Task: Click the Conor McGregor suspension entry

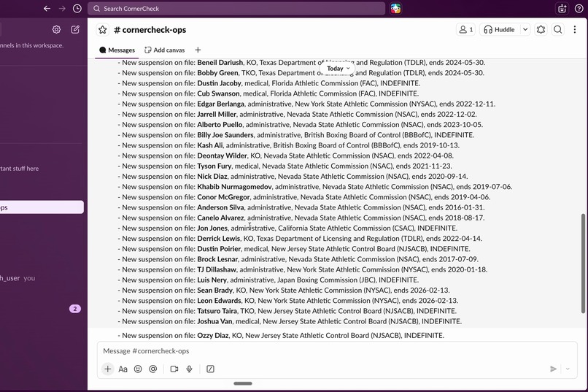Action: click(303, 197)
